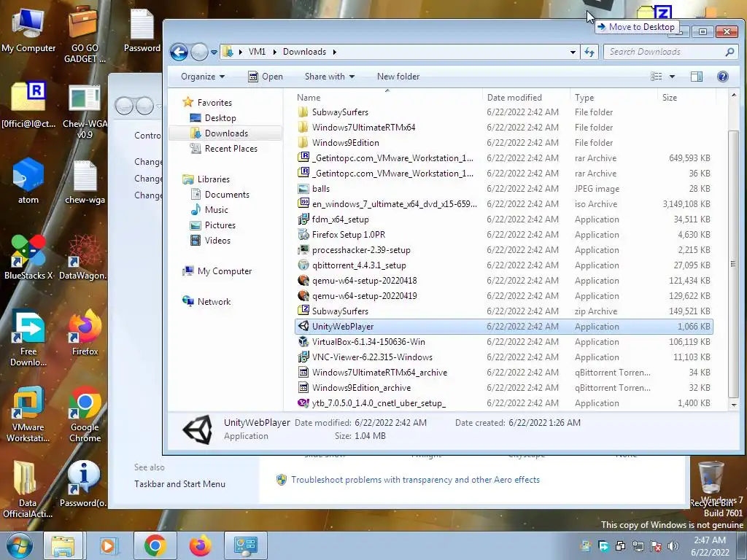The image size is (747, 560).
Task: Open chew-wga text file on desktop
Action: (85, 182)
